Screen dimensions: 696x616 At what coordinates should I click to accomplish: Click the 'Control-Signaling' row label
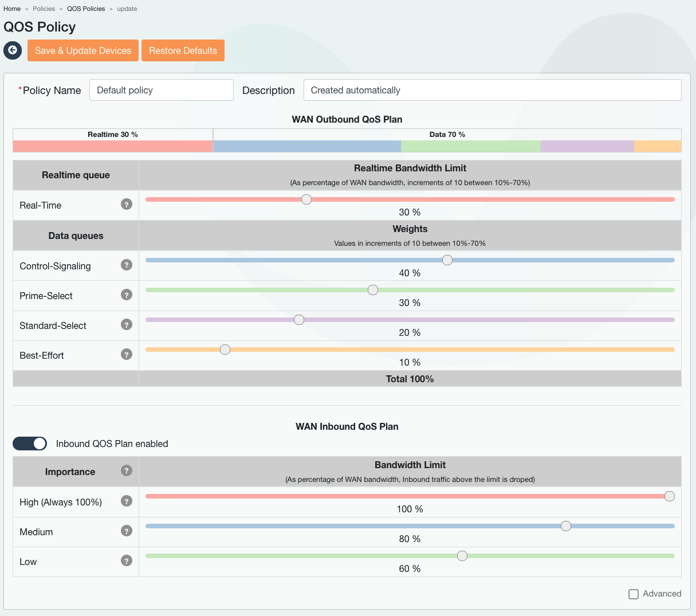point(55,266)
